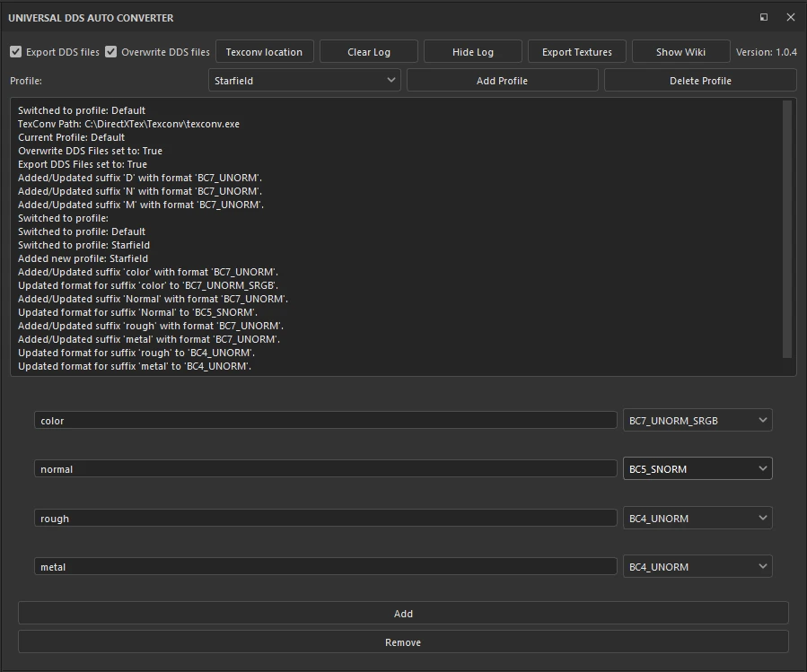Image resolution: width=807 pixels, height=672 pixels.
Task: Clear the log output
Action: tap(369, 52)
